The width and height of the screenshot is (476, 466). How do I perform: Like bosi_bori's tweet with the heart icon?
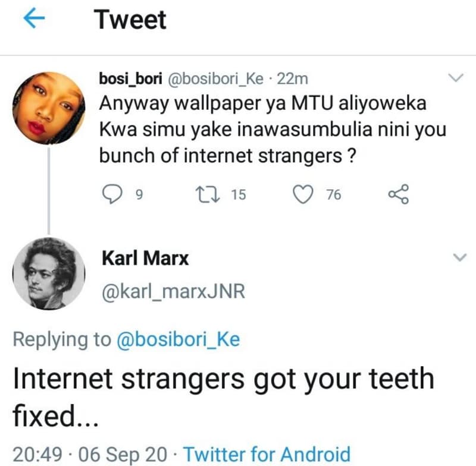[306, 194]
